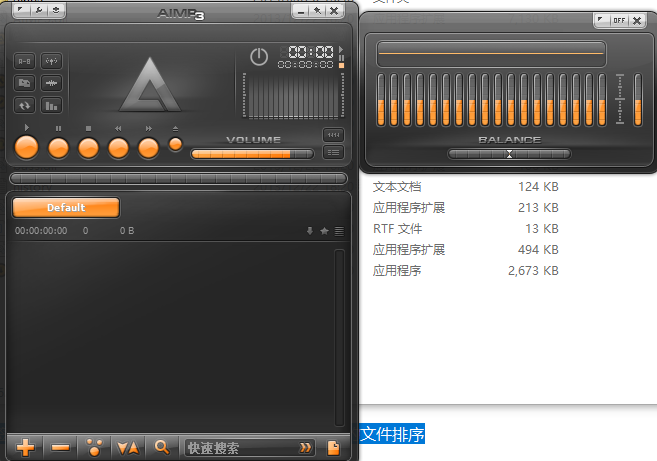Toggle equalizer with the OFF button
The width and height of the screenshot is (657, 461).
[619, 20]
